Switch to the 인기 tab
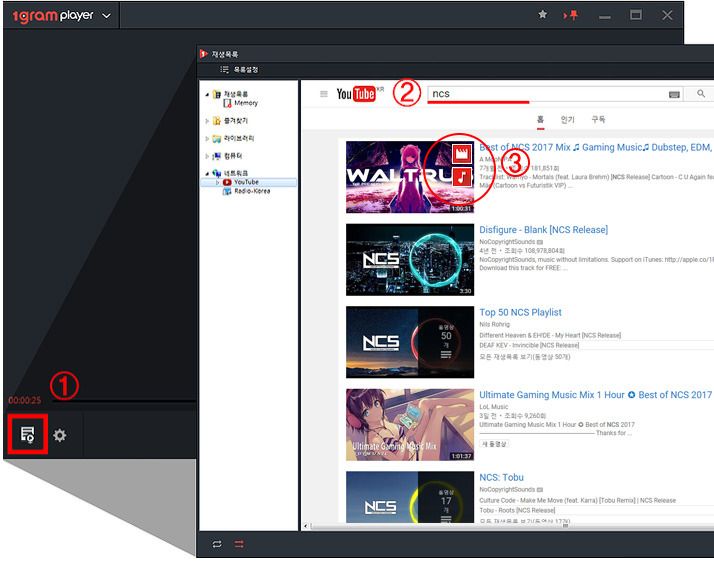 coord(567,120)
